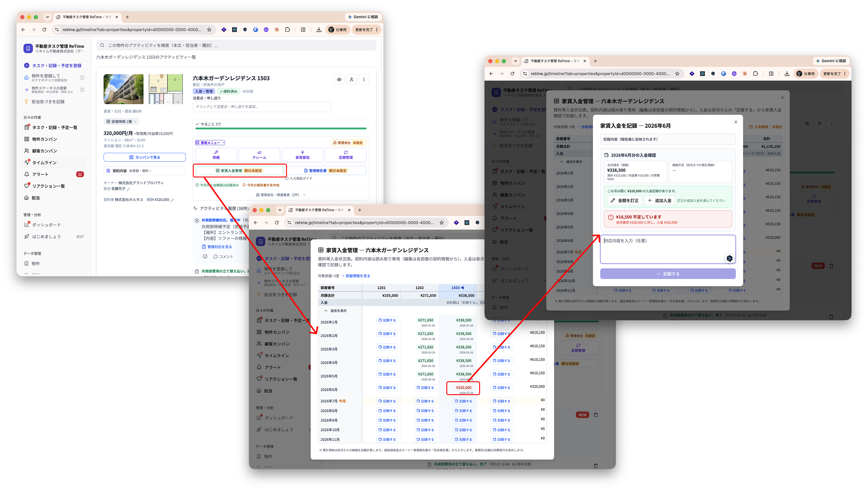This screenshot has width=868, height=491.
Task: Click the 金額を訂正 button
Action: 624,200
